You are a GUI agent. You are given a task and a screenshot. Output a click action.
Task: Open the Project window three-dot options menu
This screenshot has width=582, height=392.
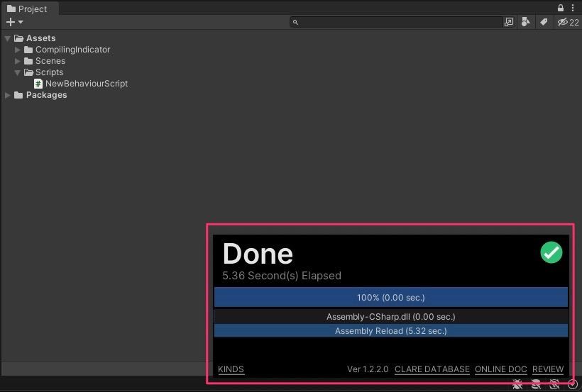pos(573,8)
